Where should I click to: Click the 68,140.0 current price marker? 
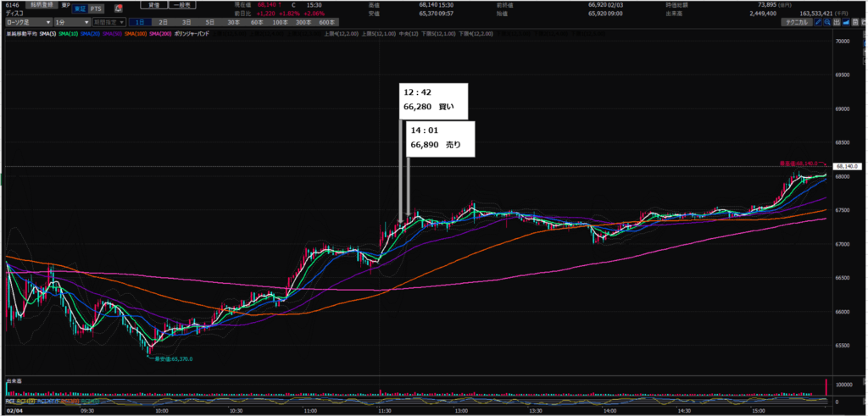coord(846,167)
